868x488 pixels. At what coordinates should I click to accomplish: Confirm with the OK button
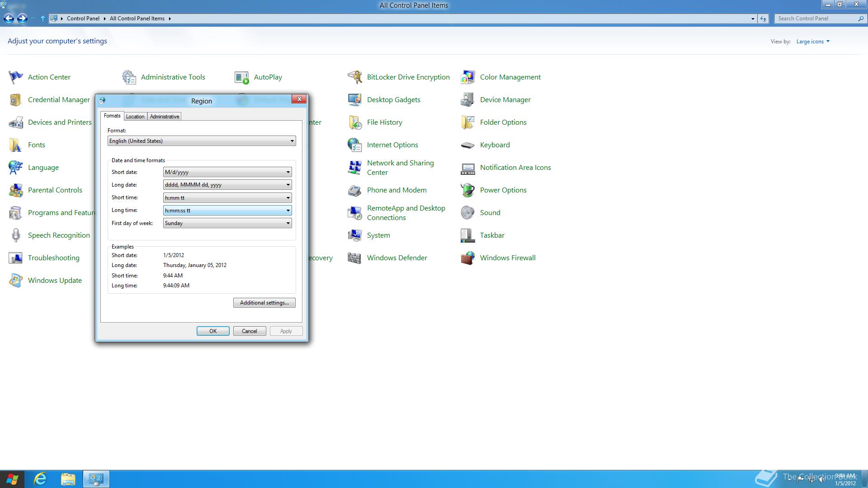213,331
